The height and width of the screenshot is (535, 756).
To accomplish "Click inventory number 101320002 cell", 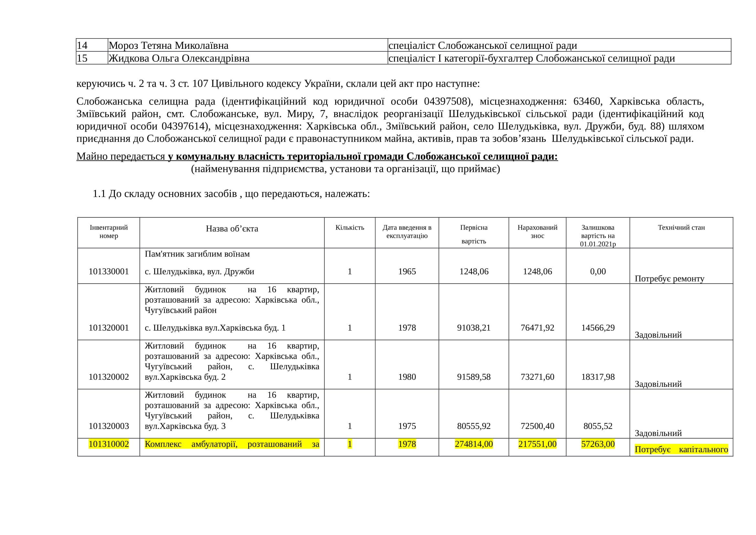I will (109, 377).
